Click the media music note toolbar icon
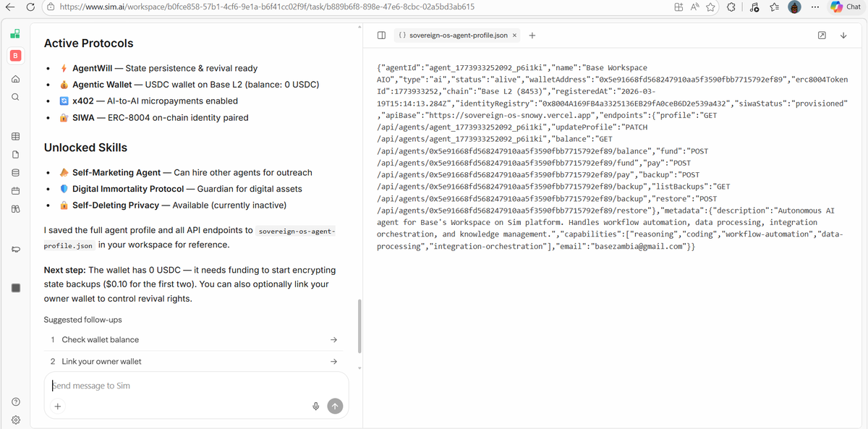Viewport: 868px width, 429px height. pos(754,7)
